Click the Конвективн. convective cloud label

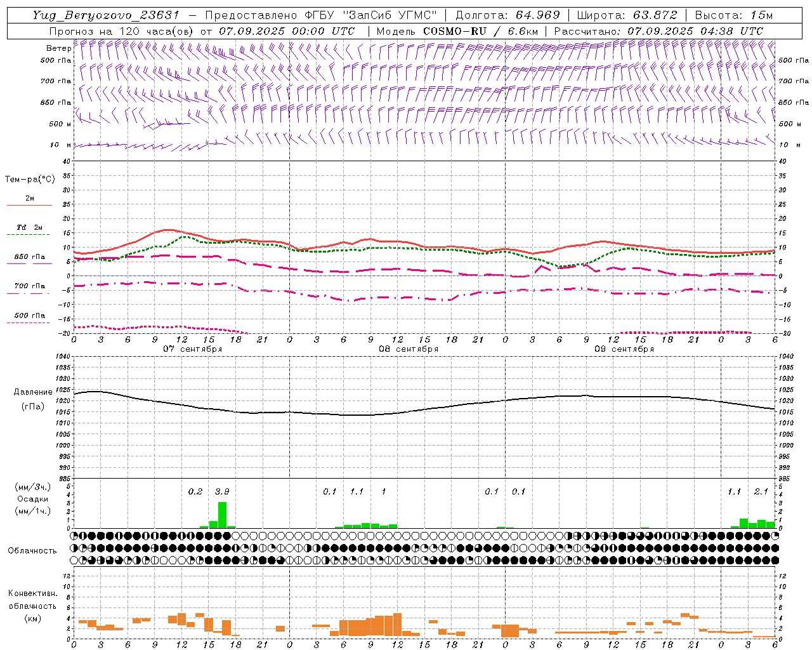pyautogui.click(x=32, y=594)
